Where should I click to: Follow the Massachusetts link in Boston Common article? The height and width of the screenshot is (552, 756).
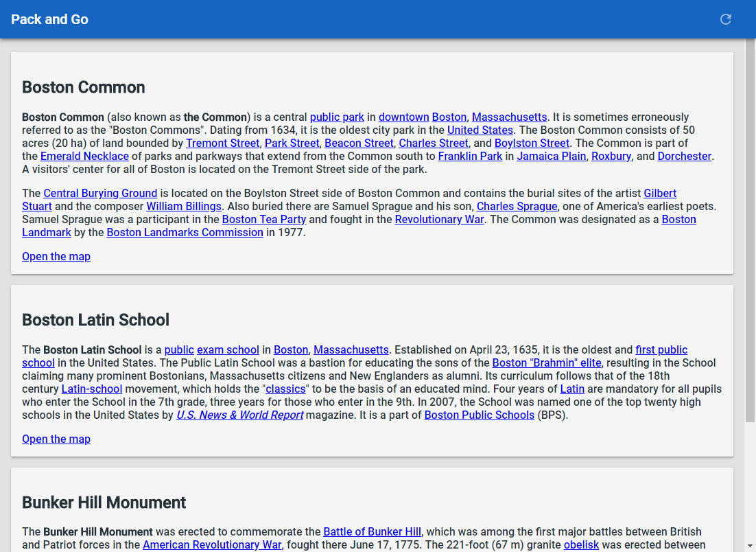coord(509,117)
